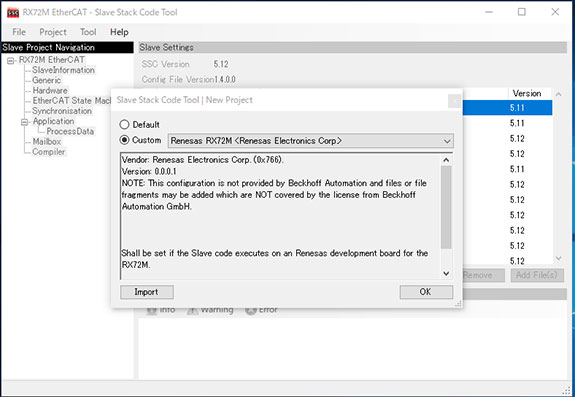Viewport: 575px width, 397px height.
Task: Click description box scroll up arrow
Action: tap(446, 160)
